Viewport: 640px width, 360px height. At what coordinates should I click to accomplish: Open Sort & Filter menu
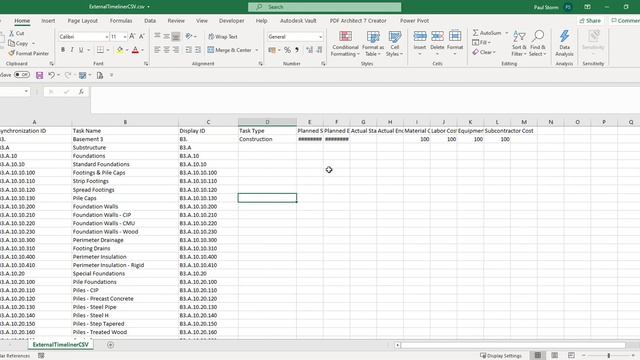(x=519, y=43)
